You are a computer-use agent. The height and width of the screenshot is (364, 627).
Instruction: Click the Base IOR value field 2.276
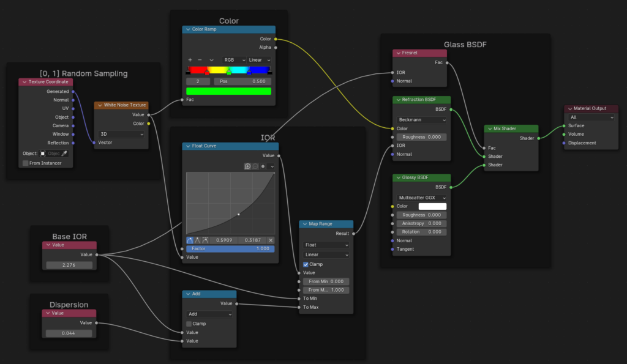point(69,266)
